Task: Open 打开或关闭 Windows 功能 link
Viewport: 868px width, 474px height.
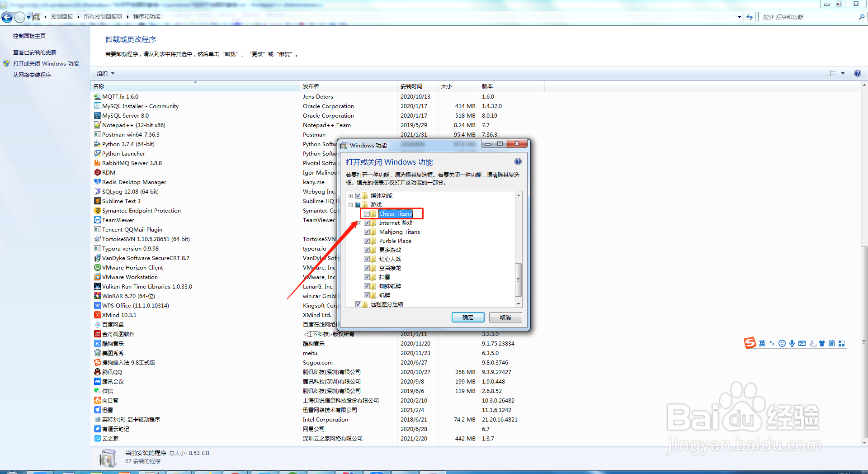Action: [46, 64]
